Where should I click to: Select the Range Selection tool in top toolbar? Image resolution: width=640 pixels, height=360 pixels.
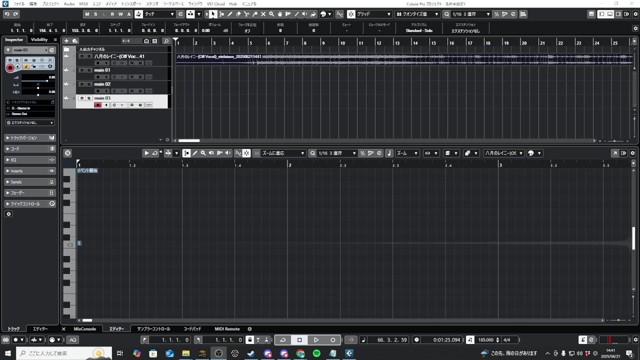(222, 14)
